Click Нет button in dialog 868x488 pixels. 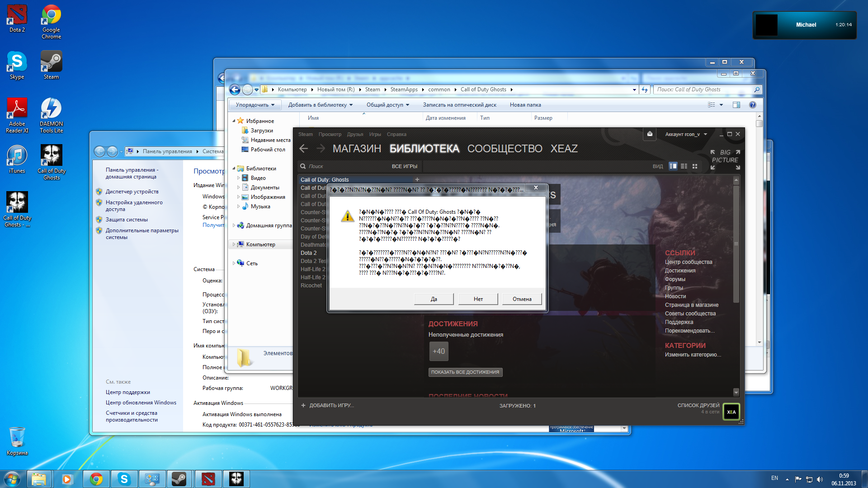[478, 299]
